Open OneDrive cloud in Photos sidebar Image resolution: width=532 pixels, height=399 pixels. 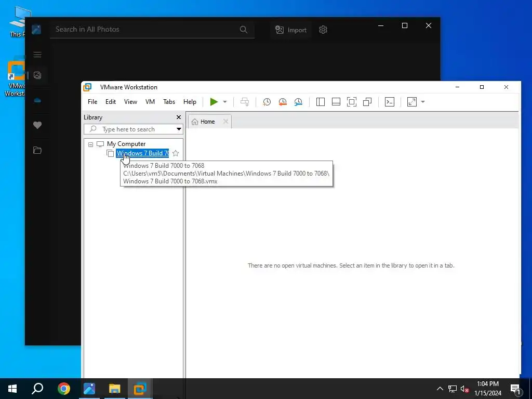click(37, 100)
